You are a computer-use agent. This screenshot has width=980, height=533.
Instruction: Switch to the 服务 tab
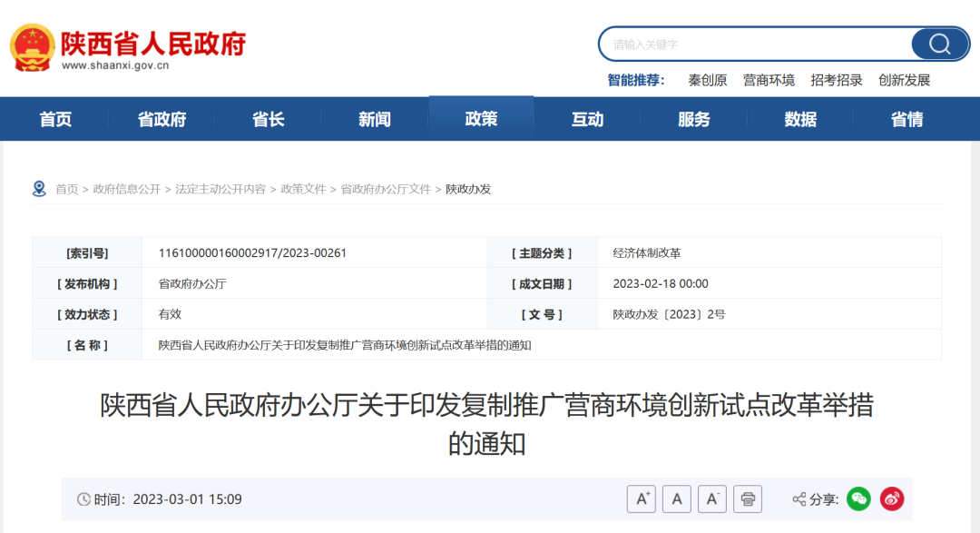click(x=694, y=118)
